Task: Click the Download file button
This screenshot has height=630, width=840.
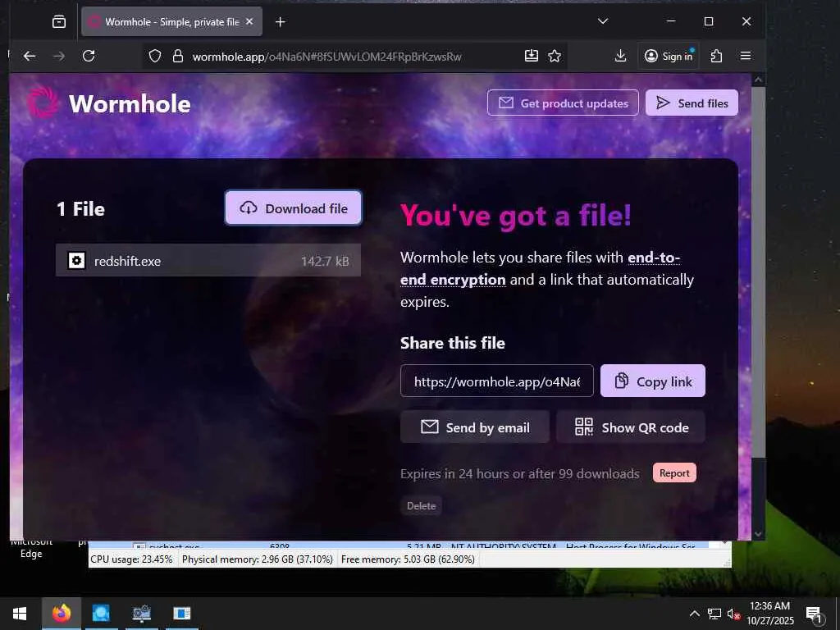Action: [x=294, y=208]
